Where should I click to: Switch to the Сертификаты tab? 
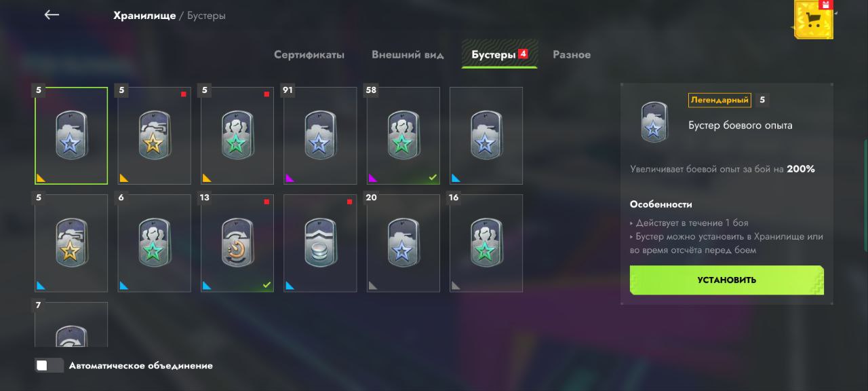click(x=309, y=54)
